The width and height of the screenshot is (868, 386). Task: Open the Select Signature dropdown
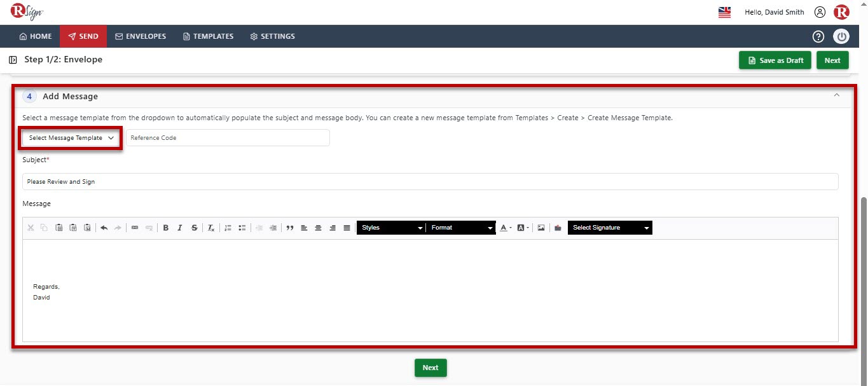click(610, 228)
